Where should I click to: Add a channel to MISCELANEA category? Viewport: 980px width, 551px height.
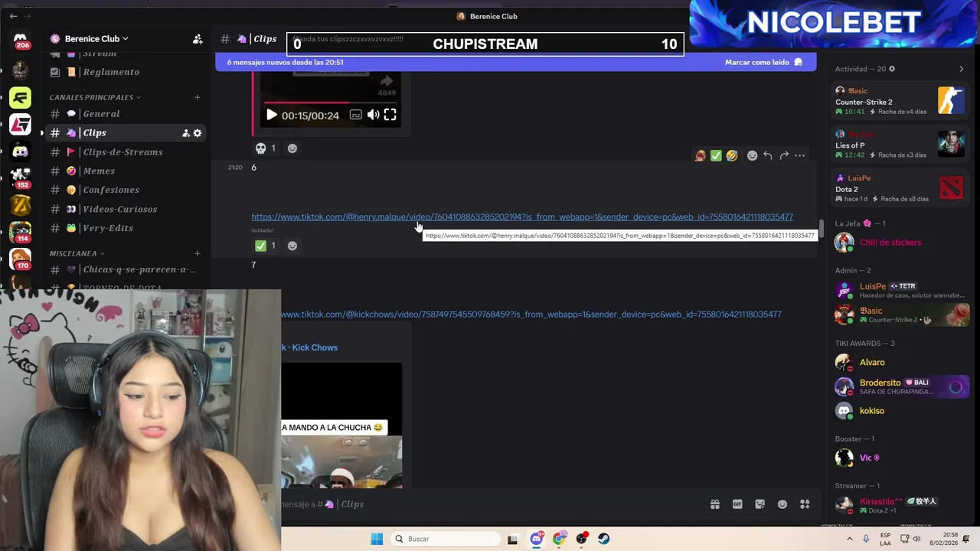[197, 253]
